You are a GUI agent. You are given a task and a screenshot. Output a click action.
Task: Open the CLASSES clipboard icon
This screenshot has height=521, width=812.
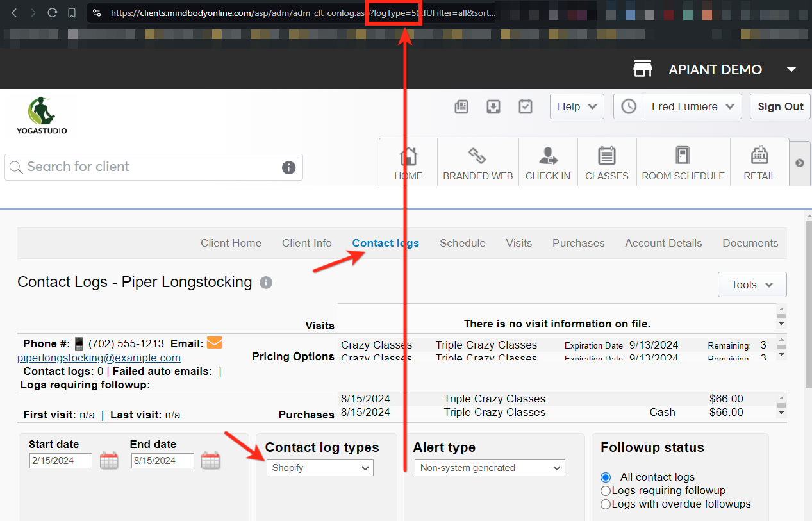pos(606,156)
